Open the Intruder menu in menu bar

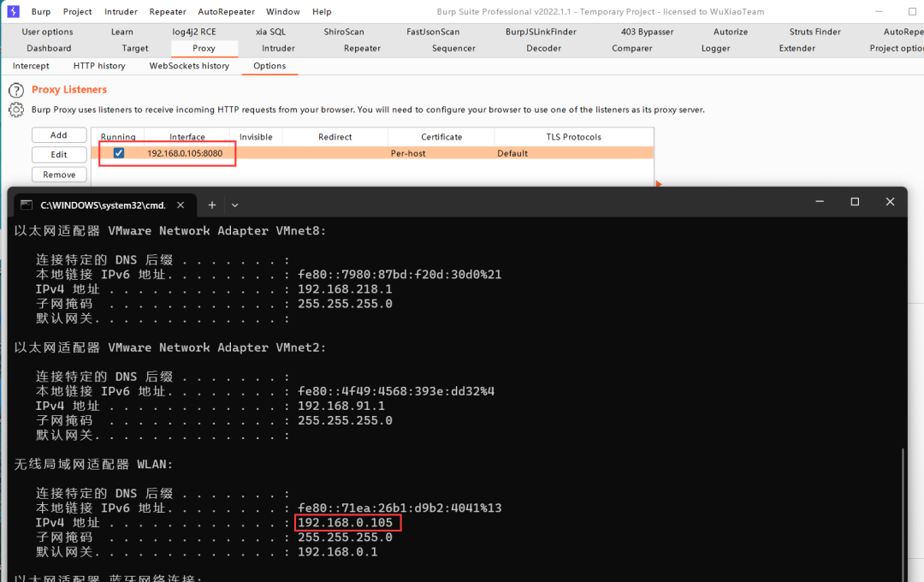tap(121, 11)
